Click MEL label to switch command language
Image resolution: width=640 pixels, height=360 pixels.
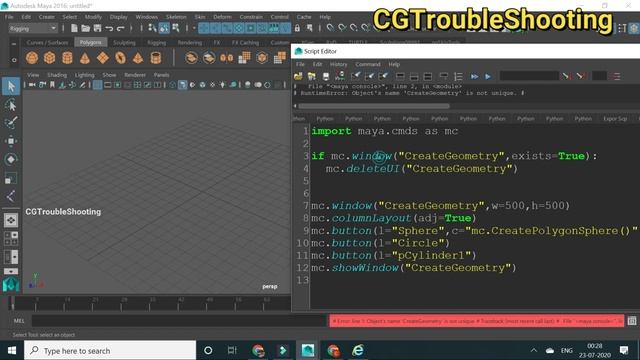coord(19,321)
